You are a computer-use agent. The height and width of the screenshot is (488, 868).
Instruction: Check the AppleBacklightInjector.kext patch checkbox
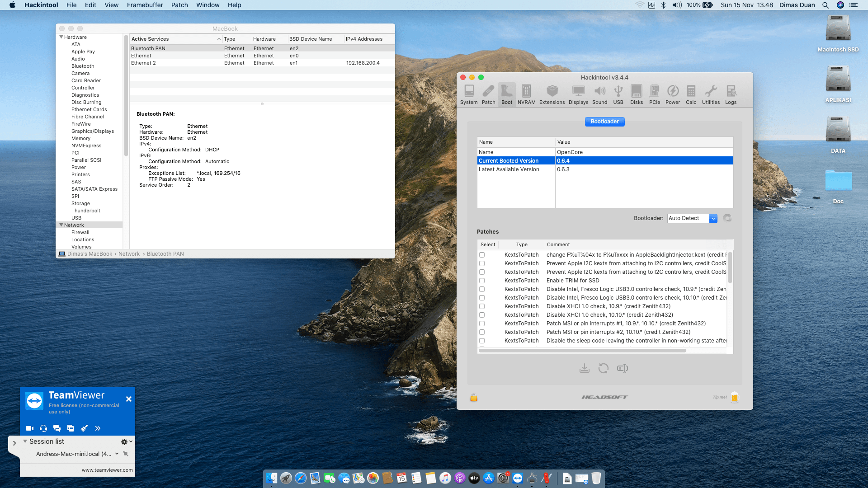[482, 255]
